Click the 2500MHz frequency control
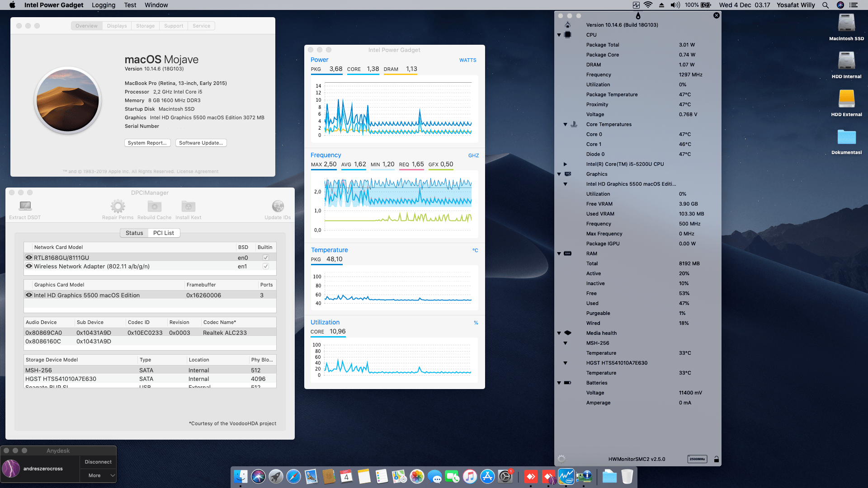 tap(698, 459)
